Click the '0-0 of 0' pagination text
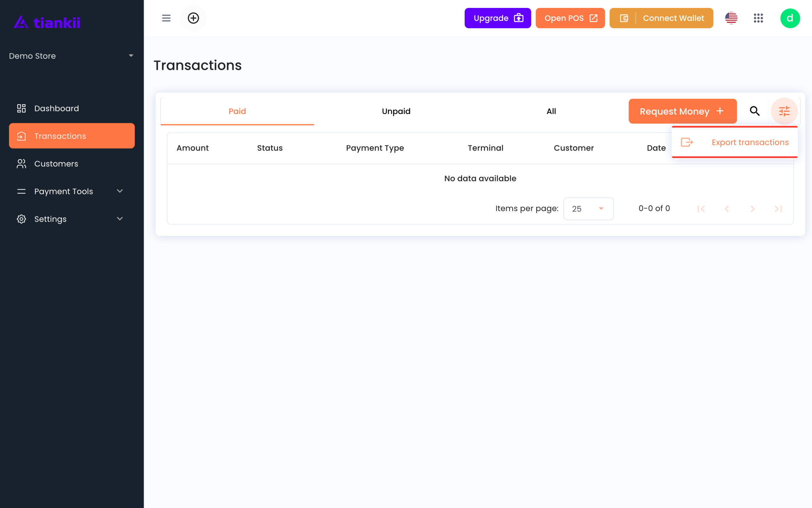812x508 pixels. point(654,208)
